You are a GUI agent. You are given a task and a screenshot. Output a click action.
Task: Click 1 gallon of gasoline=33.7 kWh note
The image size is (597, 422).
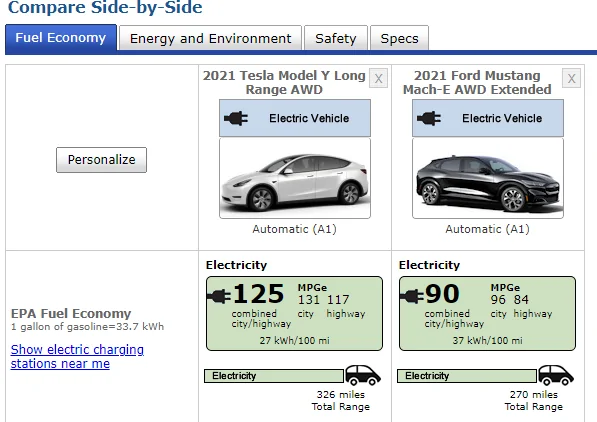coord(88,327)
